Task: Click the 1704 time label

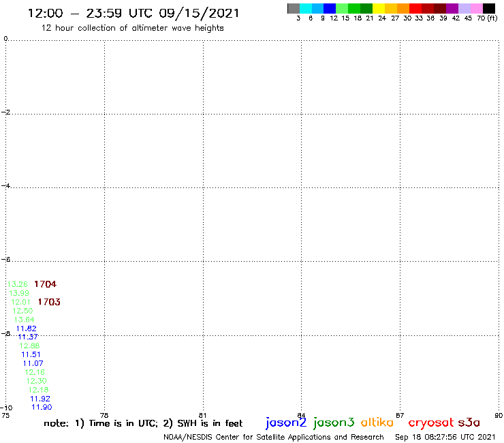Action: 46,284
